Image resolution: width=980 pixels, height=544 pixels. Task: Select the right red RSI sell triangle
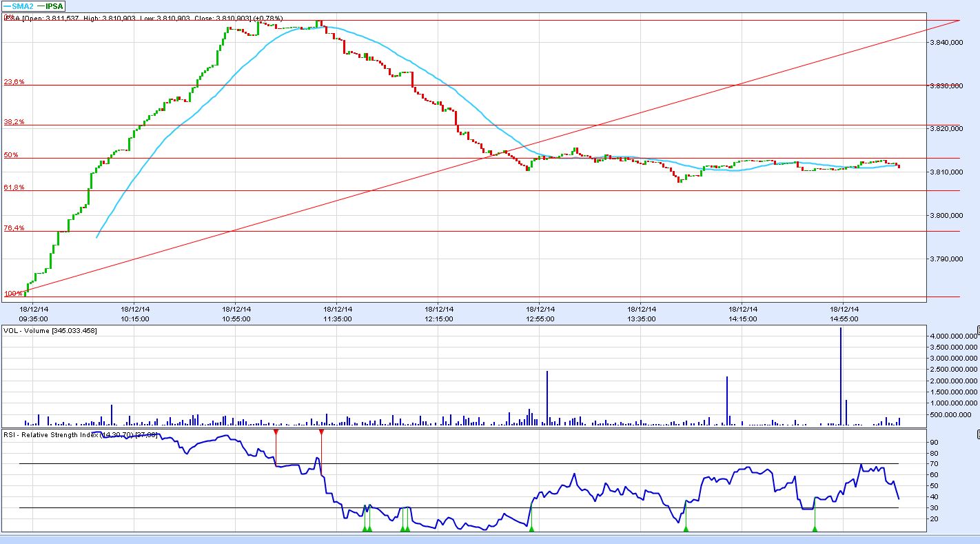click(321, 432)
